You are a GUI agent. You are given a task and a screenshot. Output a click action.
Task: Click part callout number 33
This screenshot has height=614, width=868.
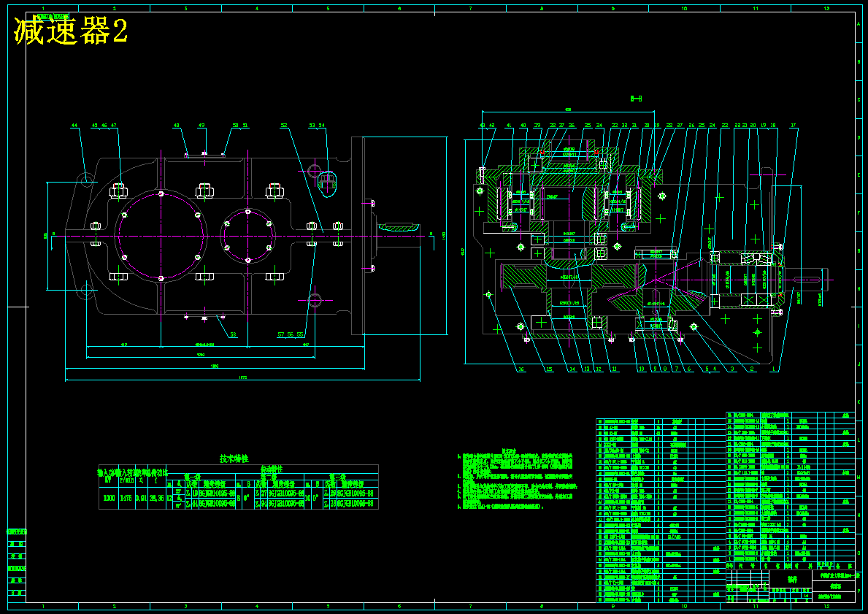615,125
